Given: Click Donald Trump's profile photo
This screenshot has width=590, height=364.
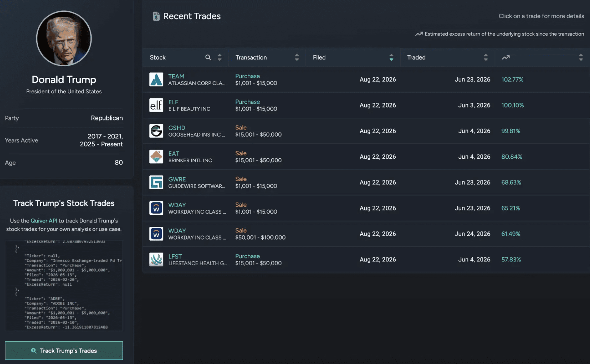Looking at the screenshot, I should point(64,38).
